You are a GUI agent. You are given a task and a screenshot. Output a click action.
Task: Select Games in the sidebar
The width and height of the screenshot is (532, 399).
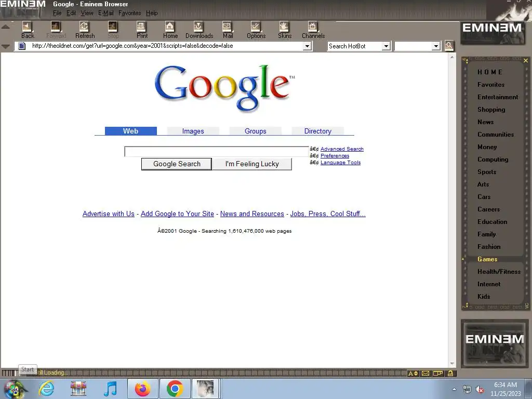(487, 259)
